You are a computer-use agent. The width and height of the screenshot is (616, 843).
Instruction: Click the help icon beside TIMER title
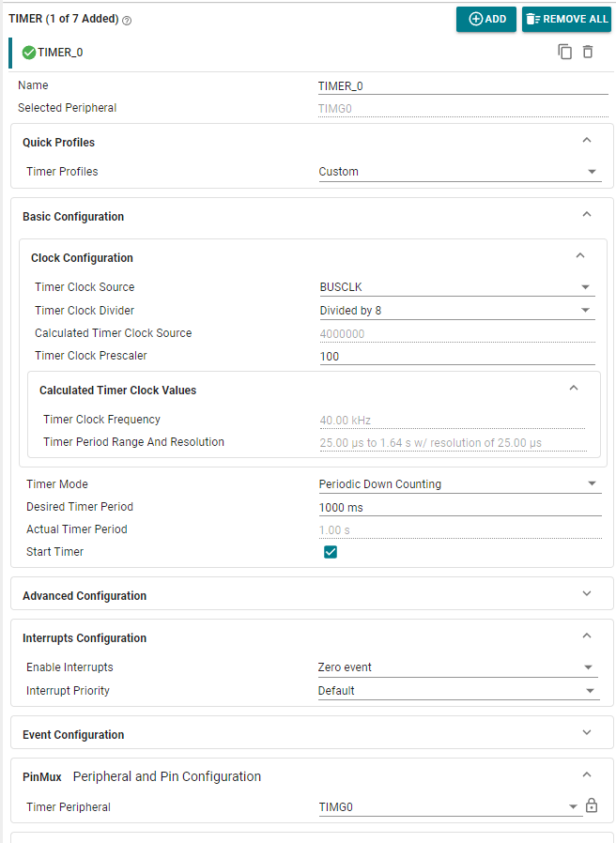click(127, 21)
